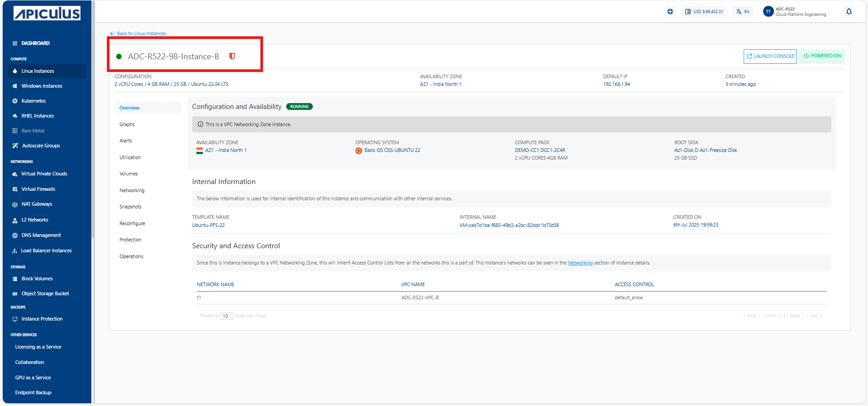868x406 pixels.
Task: Click the rows per page field
Action: pyautogui.click(x=226, y=316)
